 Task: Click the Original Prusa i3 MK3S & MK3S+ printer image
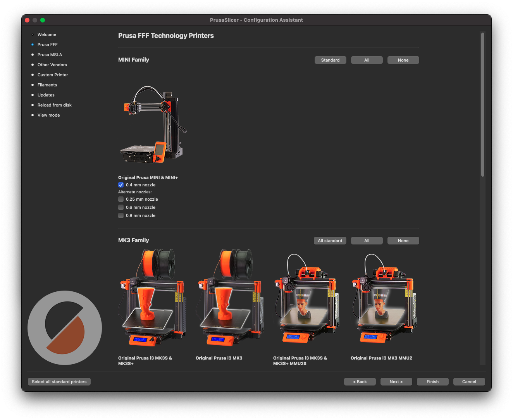[153, 298]
